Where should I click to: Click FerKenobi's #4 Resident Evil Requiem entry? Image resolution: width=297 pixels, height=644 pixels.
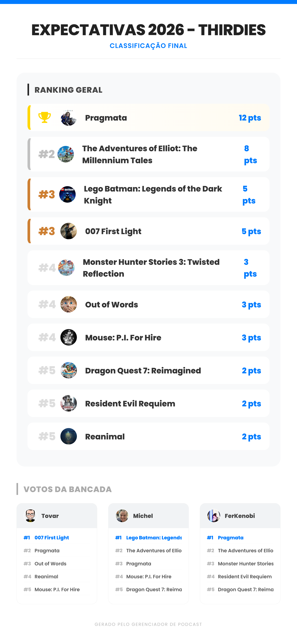click(x=244, y=577)
